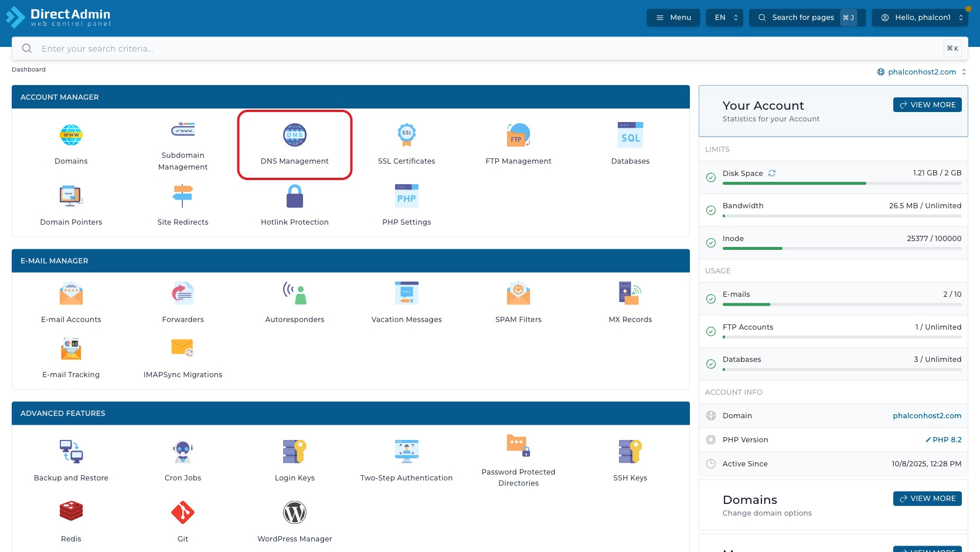Open Domain Pointers
Image resolution: width=980 pixels, height=552 pixels.
pos(71,205)
